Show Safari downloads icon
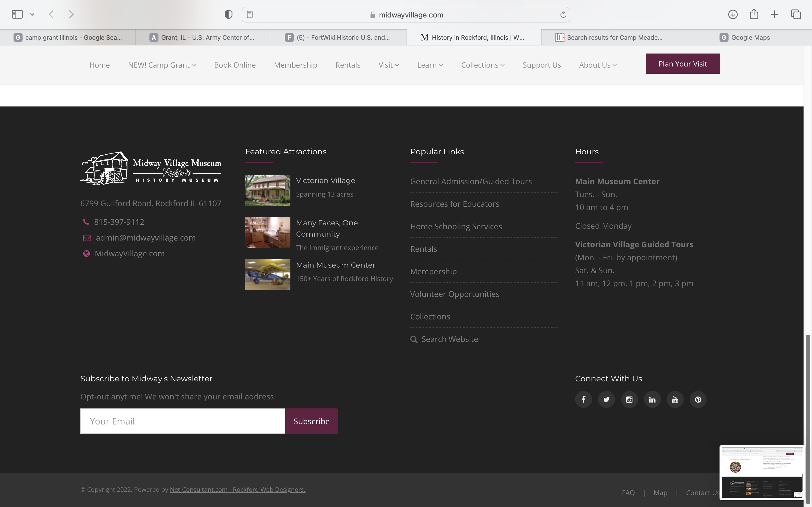The width and height of the screenshot is (812, 507). click(x=733, y=14)
